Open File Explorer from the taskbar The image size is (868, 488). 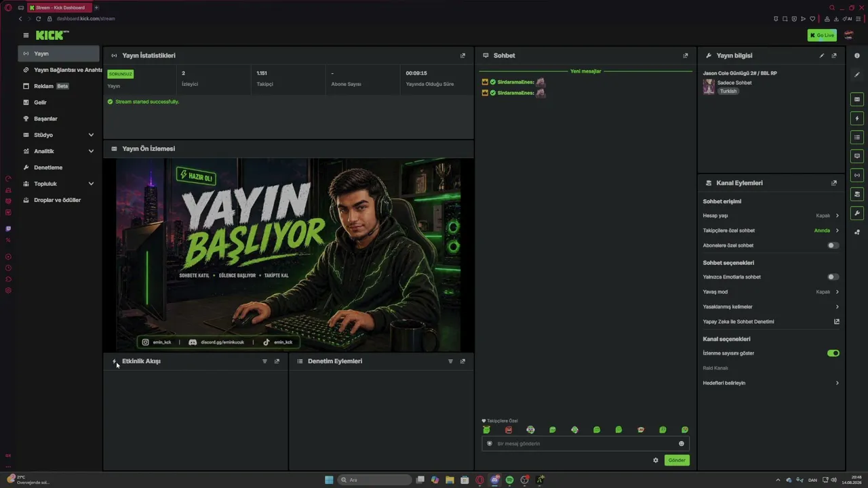[450, 480]
